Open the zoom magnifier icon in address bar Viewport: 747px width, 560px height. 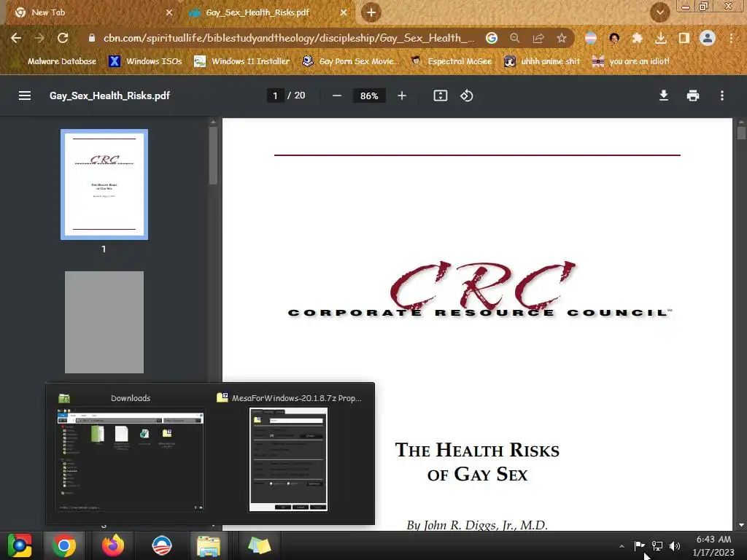point(514,38)
